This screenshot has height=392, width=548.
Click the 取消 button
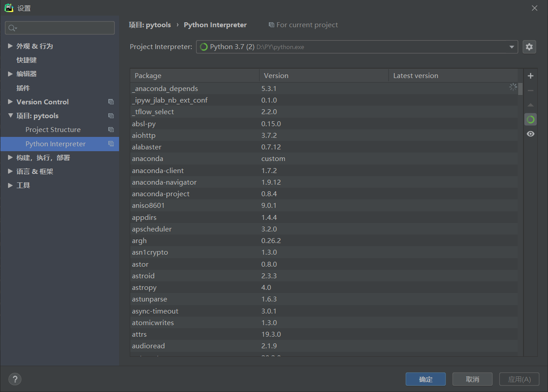pyautogui.click(x=472, y=379)
